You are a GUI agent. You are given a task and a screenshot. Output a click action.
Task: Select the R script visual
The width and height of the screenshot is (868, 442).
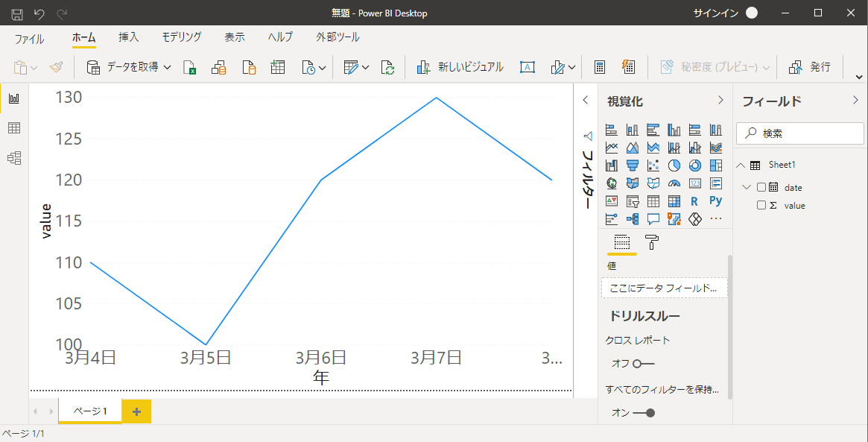(694, 201)
